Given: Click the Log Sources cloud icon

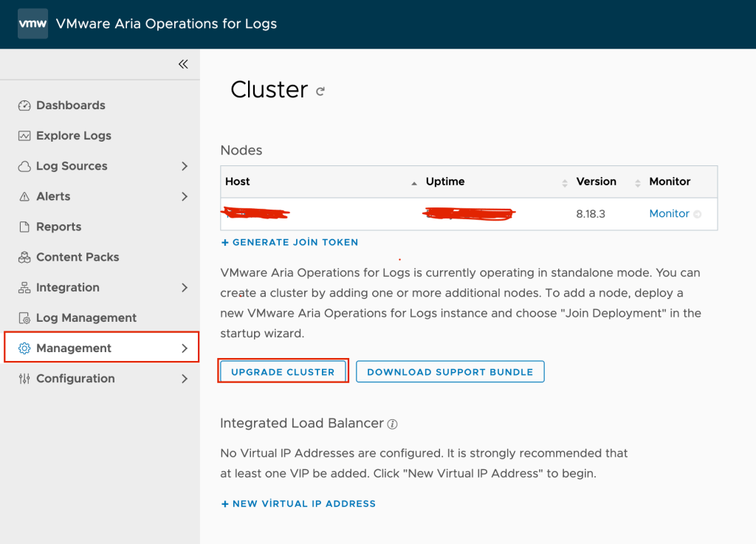Looking at the screenshot, I should pyautogui.click(x=24, y=166).
